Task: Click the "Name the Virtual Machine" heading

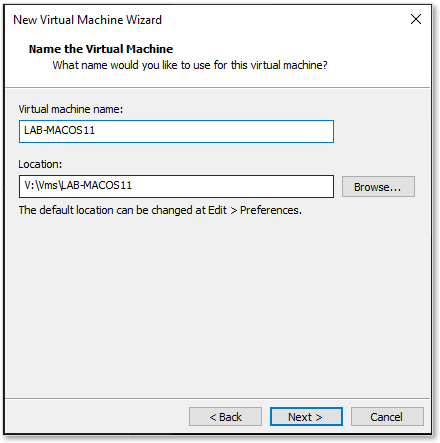Action: tap(101, 49)
